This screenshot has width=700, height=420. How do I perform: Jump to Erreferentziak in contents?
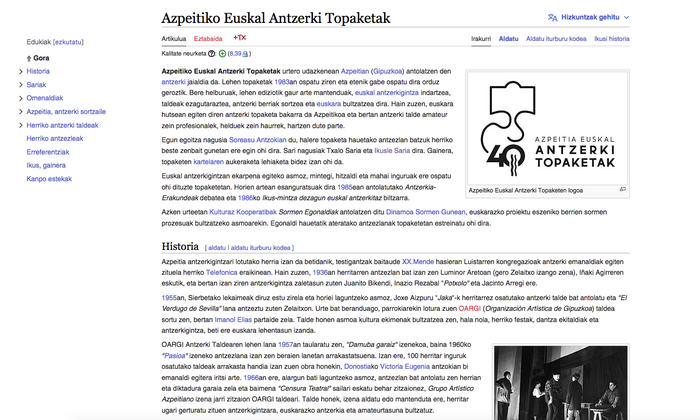pos(48,152)
